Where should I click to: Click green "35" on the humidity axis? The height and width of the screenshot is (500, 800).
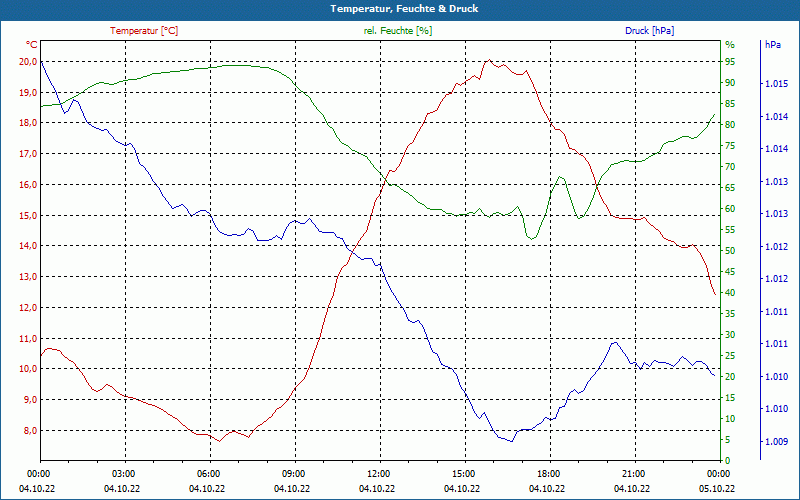pyautogui.click(x=730, y=314)
